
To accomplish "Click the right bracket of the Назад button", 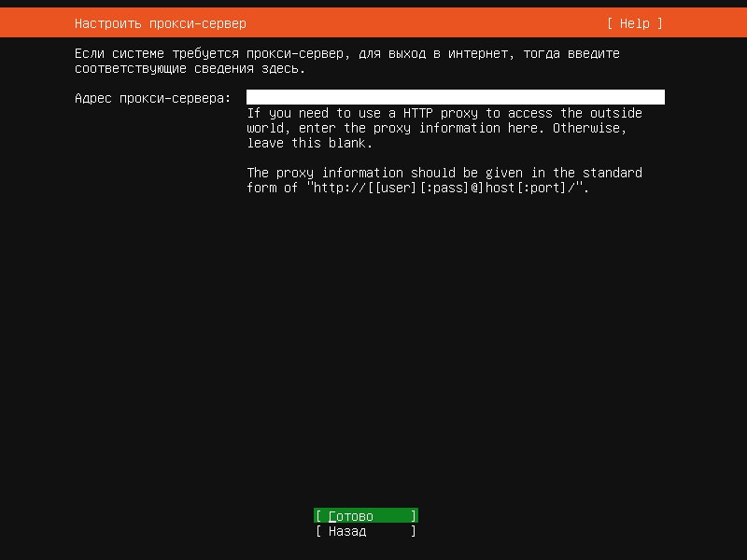I will [414, 531].
